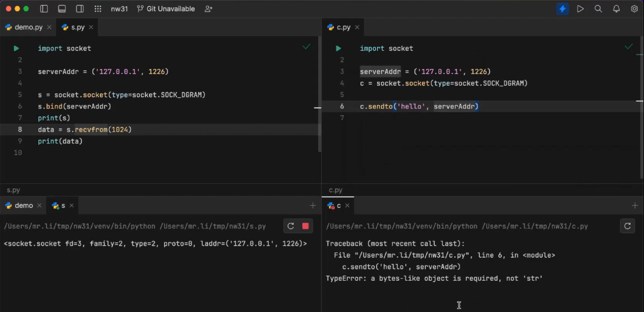This screenshot has height=312, width=644.
Task: Click the inspection checkmark in s.py editor
Action: click(307, 47)
